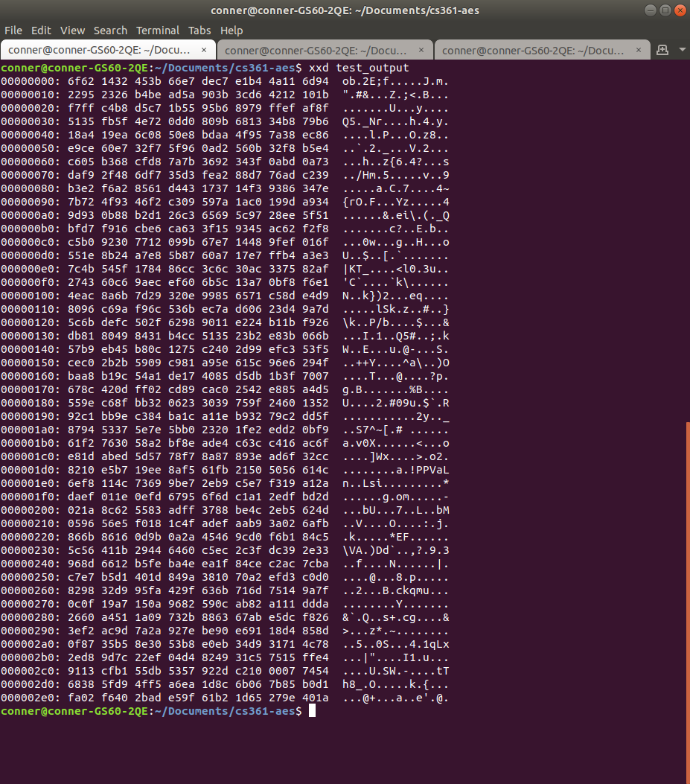Click hex word d443 in row 00000080

point(182,188)
